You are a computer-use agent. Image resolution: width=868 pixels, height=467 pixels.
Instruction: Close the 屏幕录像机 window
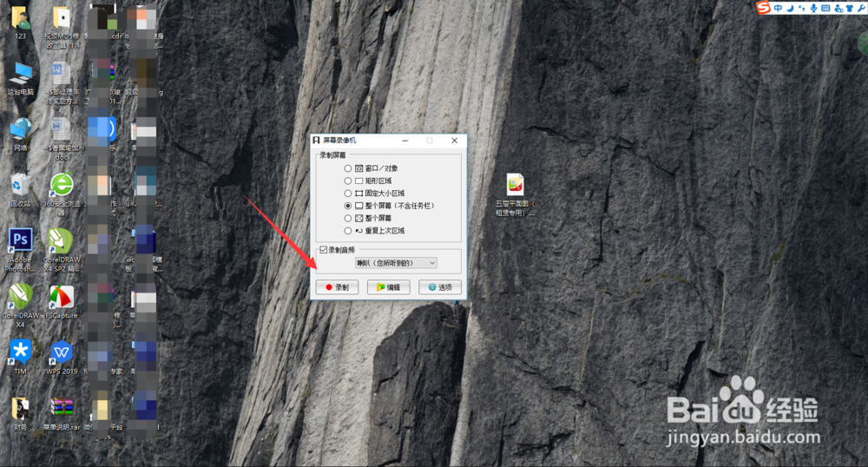point(455,141)
